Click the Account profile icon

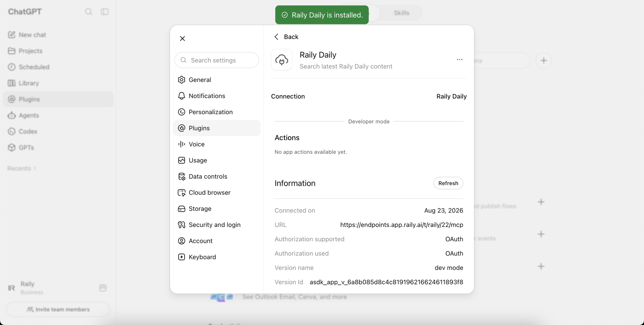pos(182,241)
